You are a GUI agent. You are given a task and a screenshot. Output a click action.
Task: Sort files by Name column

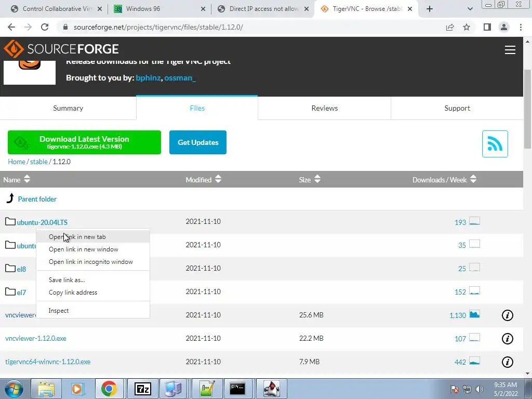point(17,179)
